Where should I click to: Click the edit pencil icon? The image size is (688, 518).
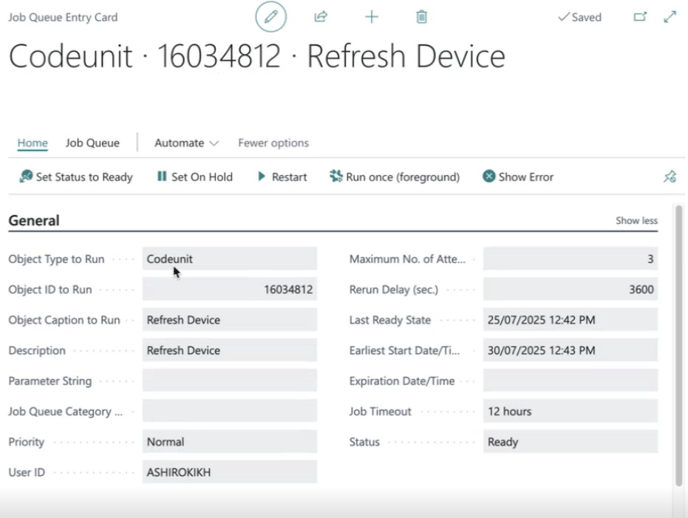pyautogui.click(x=271, y=17)
